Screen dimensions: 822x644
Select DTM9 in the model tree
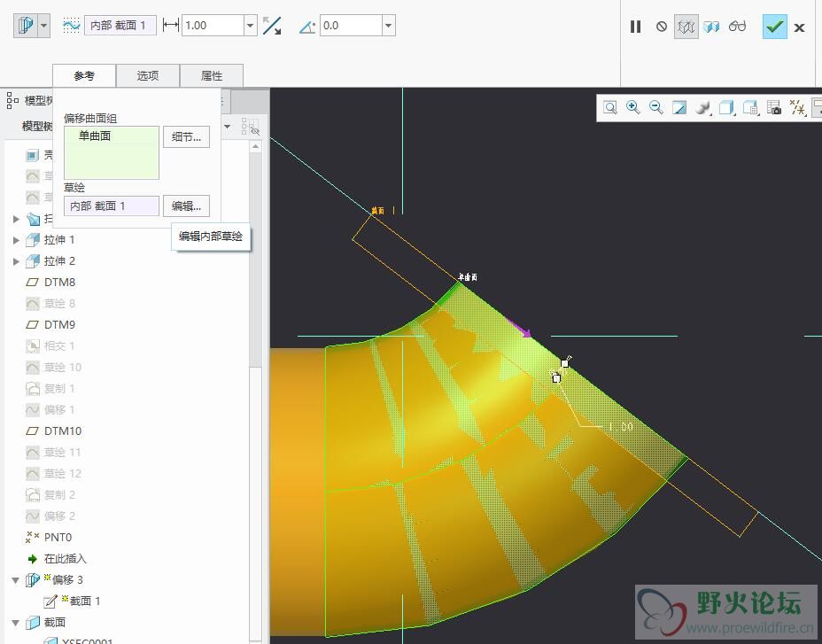tap(59, 324)
